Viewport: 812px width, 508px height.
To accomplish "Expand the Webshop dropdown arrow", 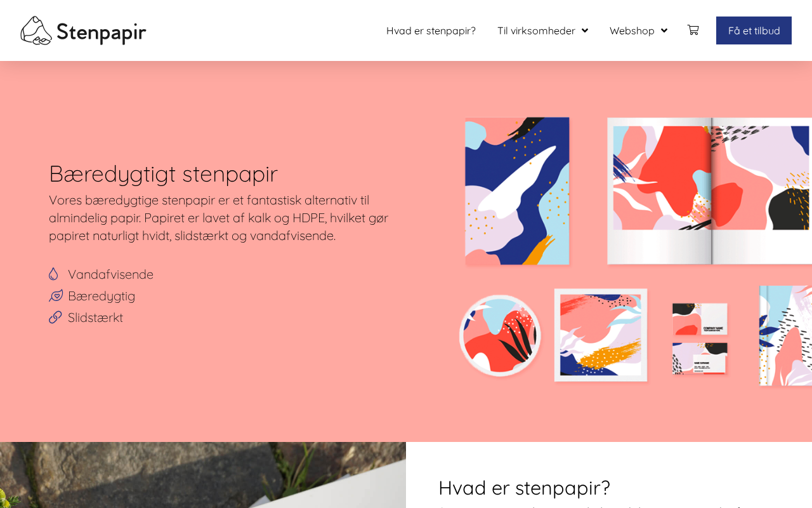I will 664,30.
